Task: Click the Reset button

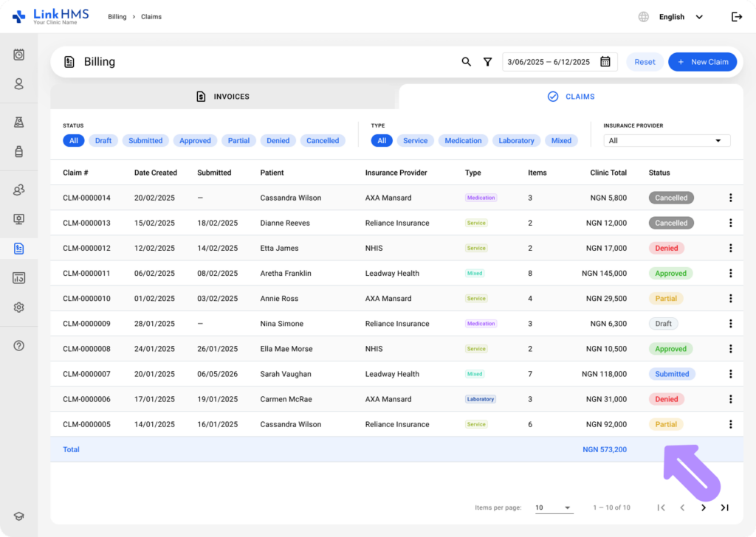Action: pos(645,62)
